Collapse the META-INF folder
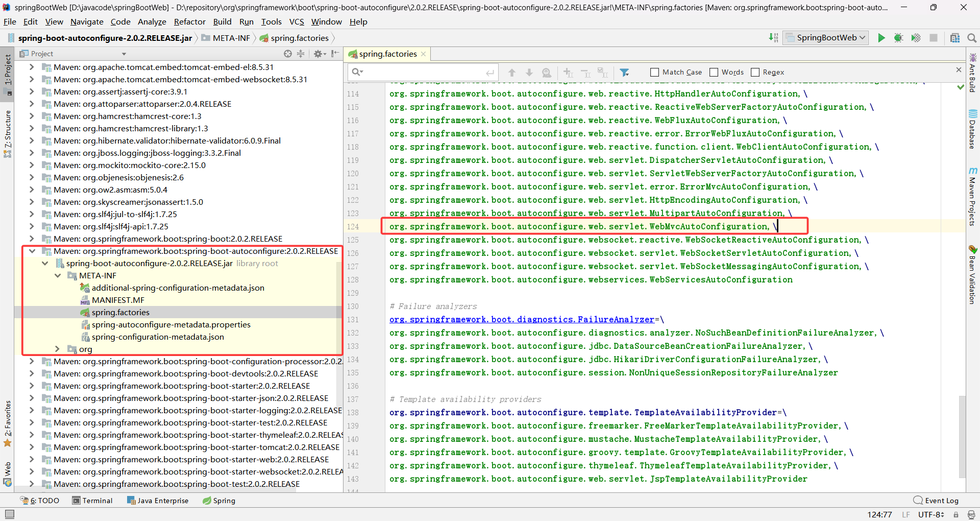Screen dimensions: 980x521 tap(58, 275)
